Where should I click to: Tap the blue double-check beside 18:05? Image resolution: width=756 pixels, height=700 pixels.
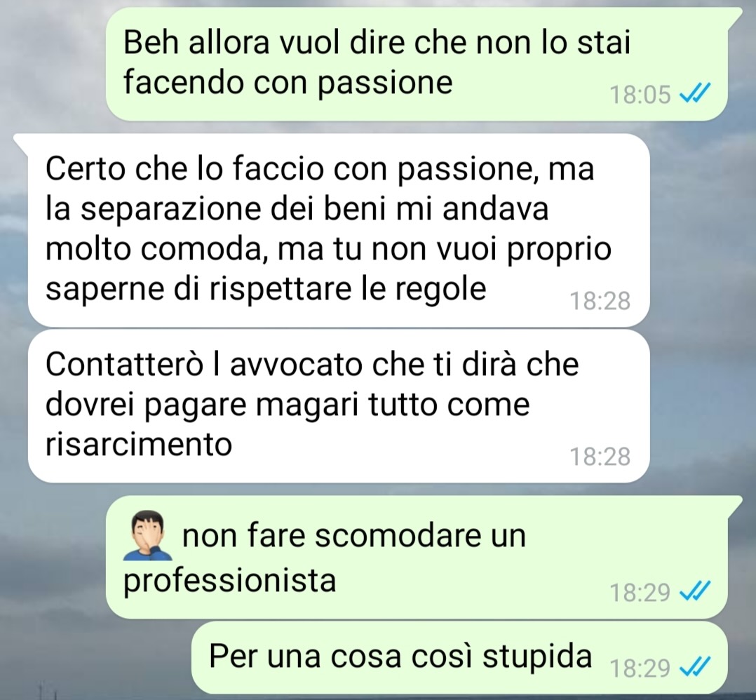click(x=695, y=93)
